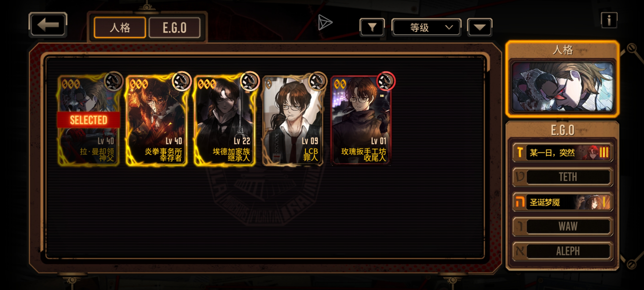Select the 炎拳事务所幸存者 identity card
Screen dimensions: 644x290
click(x=156, y=120)
